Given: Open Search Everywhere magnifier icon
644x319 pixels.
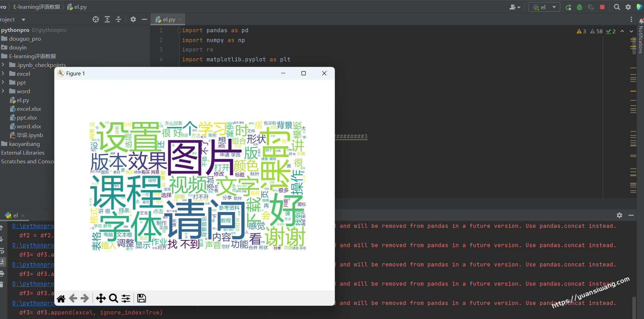Looking at the screenshot, I should 617,7.
